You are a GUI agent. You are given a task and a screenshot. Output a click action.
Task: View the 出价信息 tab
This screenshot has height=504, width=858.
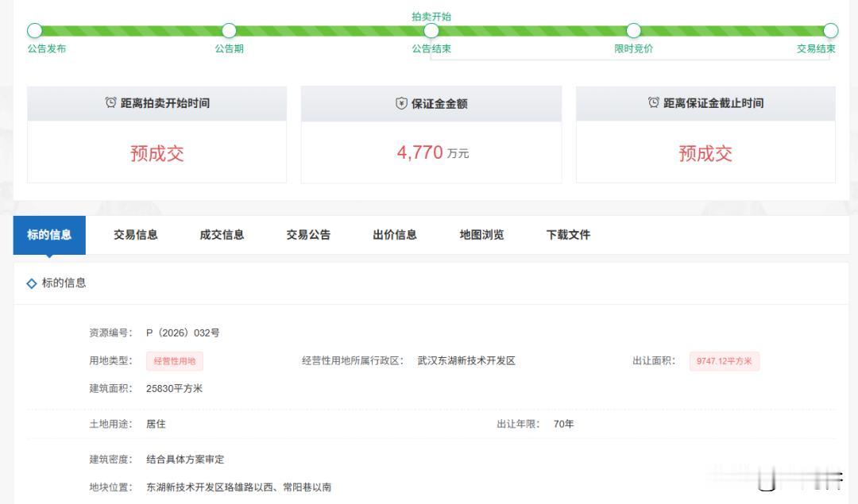[x=395, y=234]
